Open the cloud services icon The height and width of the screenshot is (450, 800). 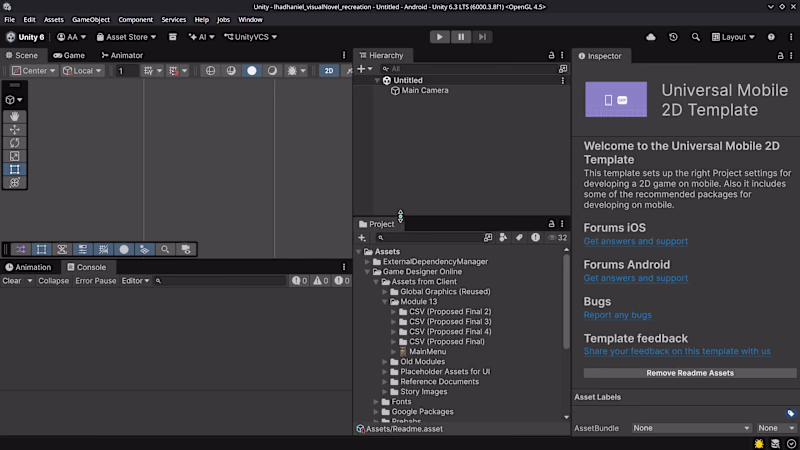651,37
